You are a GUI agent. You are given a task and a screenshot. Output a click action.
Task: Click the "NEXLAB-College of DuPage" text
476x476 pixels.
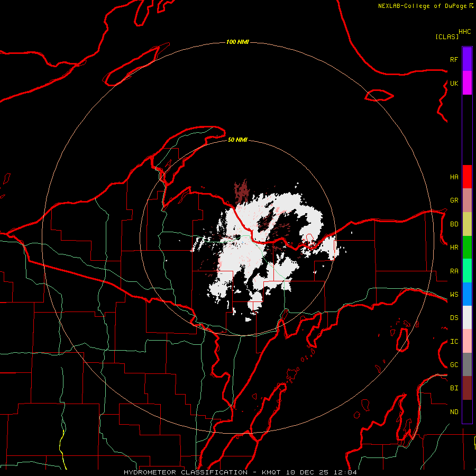(x=423, y=6)
